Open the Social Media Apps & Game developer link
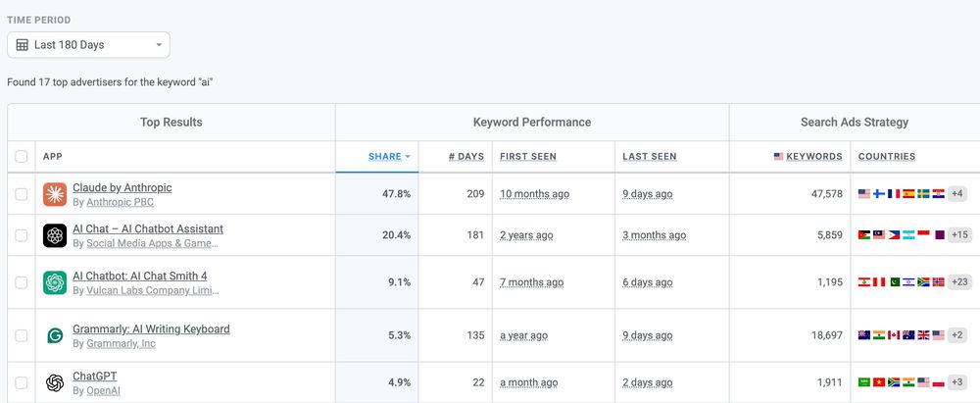 pos(153,243)
